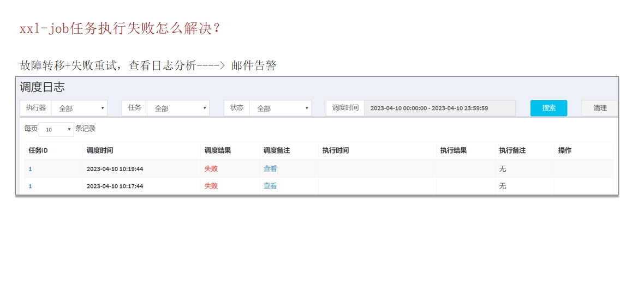Click the 状态 filter label
This screenshot has height=296, width=644.
[236, 108]
